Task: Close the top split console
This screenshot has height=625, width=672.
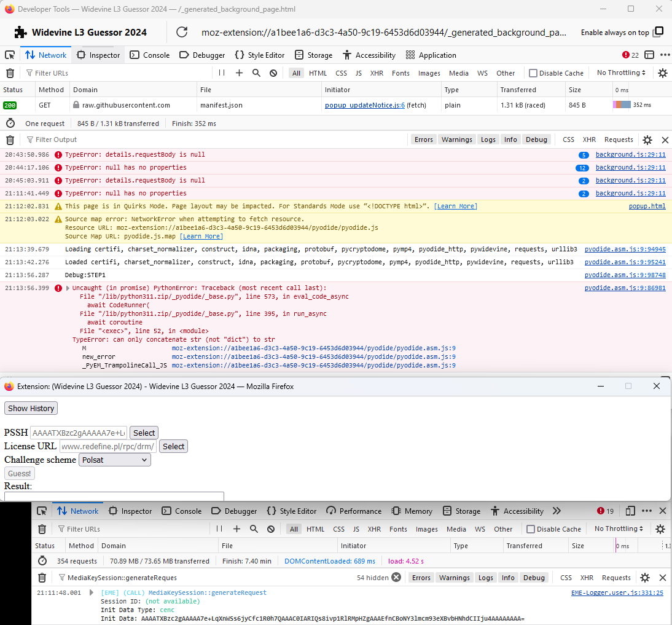Action: 665,140
